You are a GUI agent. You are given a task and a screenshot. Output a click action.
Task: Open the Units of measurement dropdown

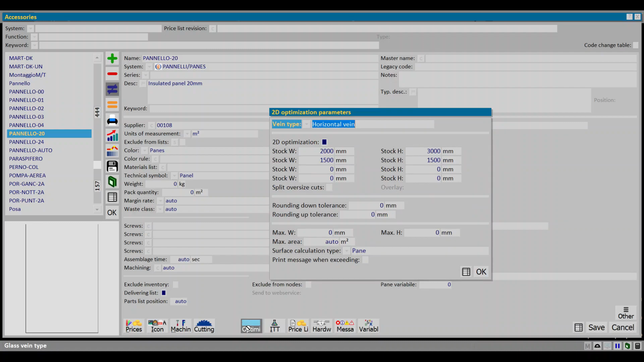pyautogui.click(x=187, y=134)
